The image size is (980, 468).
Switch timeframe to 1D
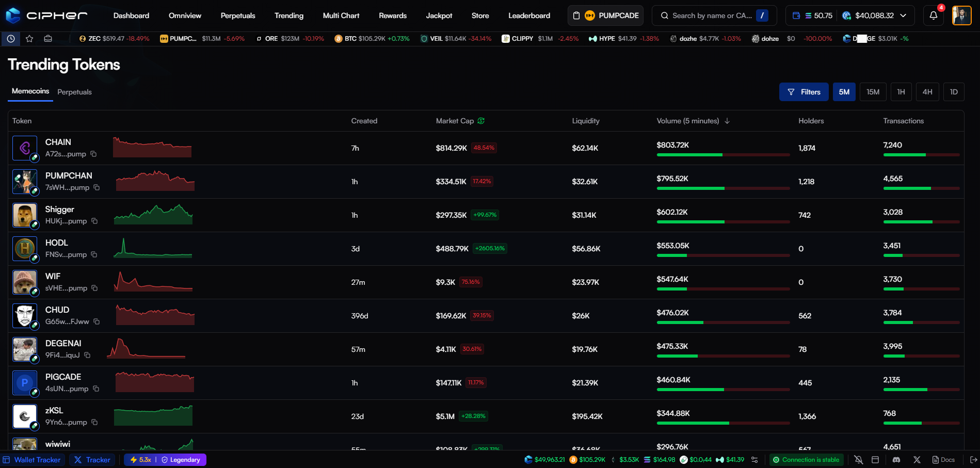click(953, 92)
